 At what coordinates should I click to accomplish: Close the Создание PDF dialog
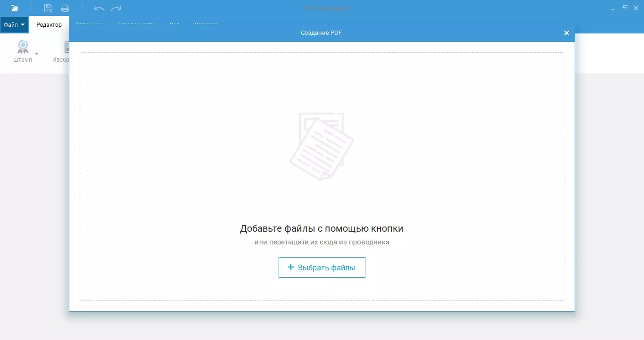[x=567, y=33]
